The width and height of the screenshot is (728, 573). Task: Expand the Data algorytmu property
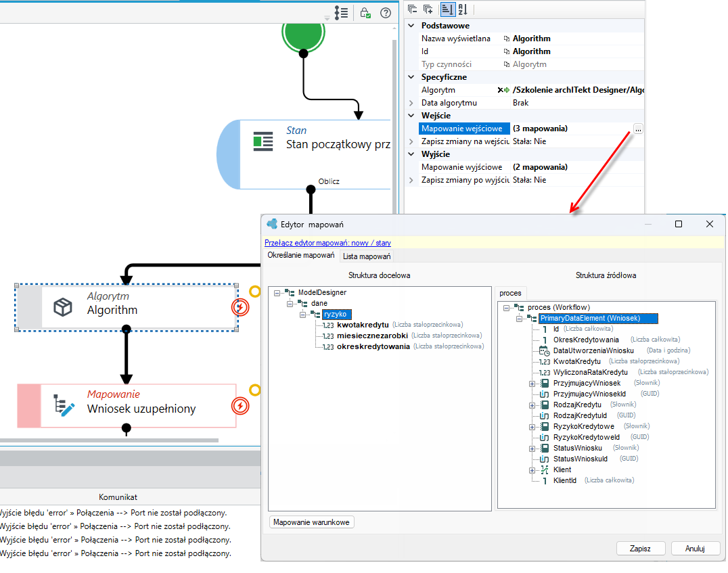click(411, 103)
